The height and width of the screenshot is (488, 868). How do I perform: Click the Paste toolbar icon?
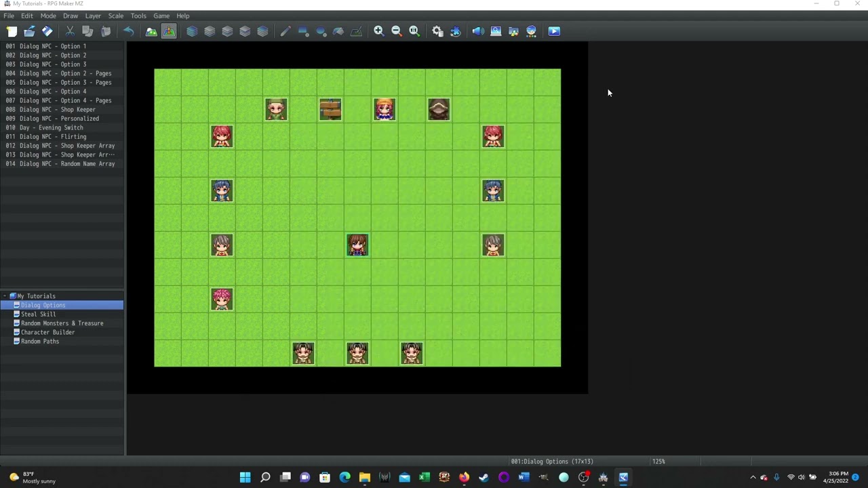(x=105, y=31)
